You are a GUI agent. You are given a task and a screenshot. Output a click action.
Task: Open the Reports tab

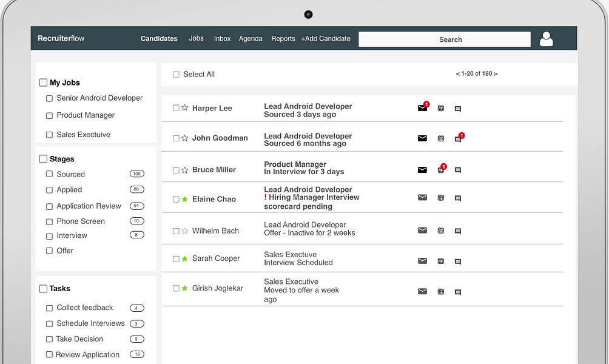tap(283, 39)
